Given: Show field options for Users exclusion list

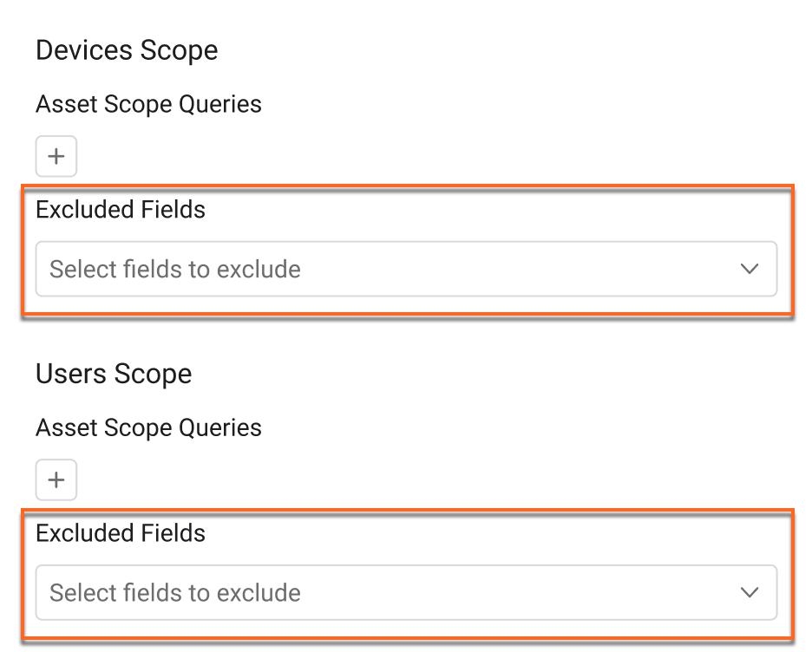Looking at the screenshot, I should [406, 592].
